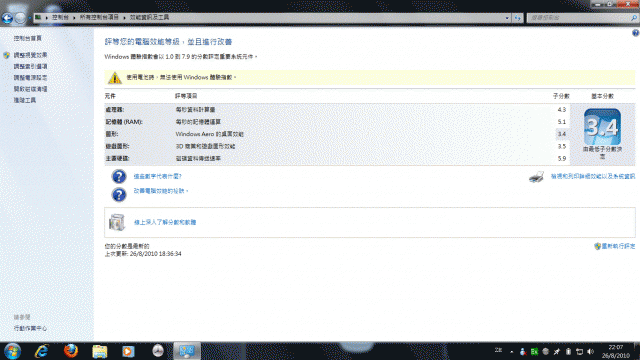640x360 pixels.
Task: Click the search magnifier icon
Action: pos(634,18)
